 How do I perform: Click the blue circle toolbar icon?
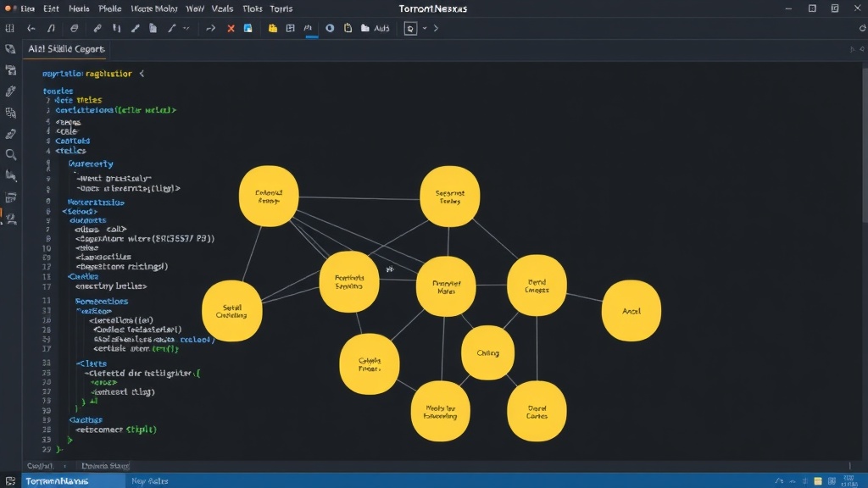330,28
